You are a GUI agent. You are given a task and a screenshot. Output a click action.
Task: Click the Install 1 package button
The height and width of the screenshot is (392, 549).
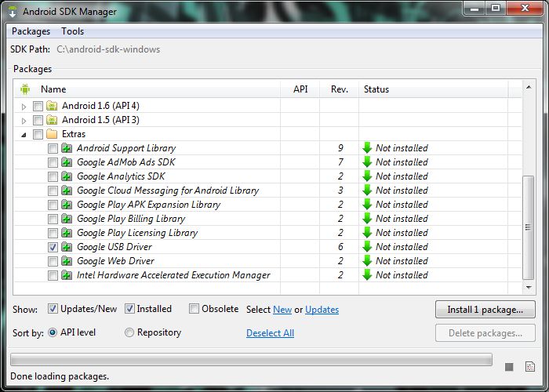485,310
